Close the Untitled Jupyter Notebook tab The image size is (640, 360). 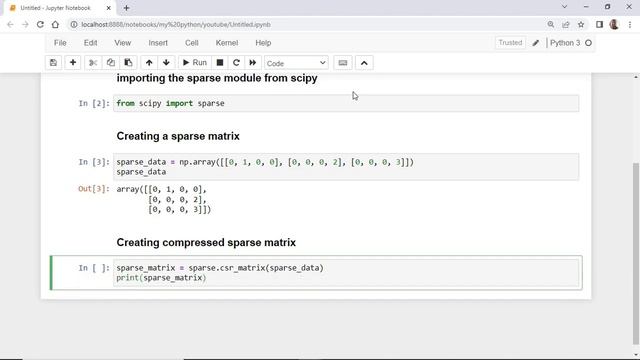click(x=109, y=8)
